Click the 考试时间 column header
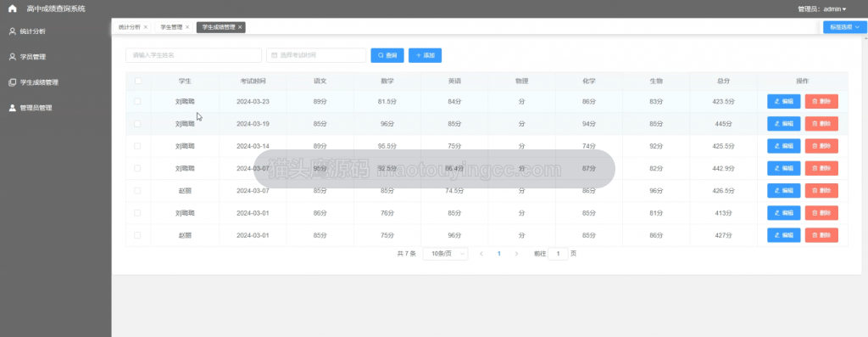This screenshot has height=337, width=868. pyautogui.click(x=253, y=81)
